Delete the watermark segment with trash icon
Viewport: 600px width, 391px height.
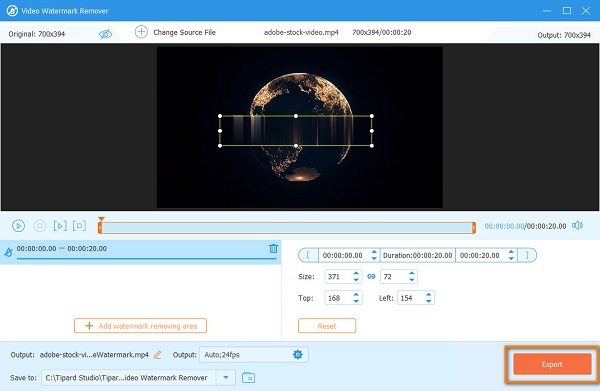[273, 248]
